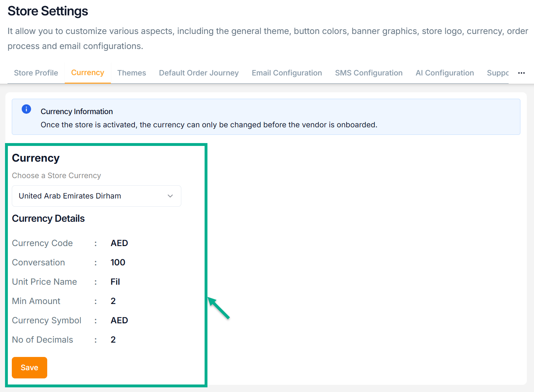The width and height of the screenshot is (534, 392).
Task: Click the Currency Details heading
Action: 48,219
